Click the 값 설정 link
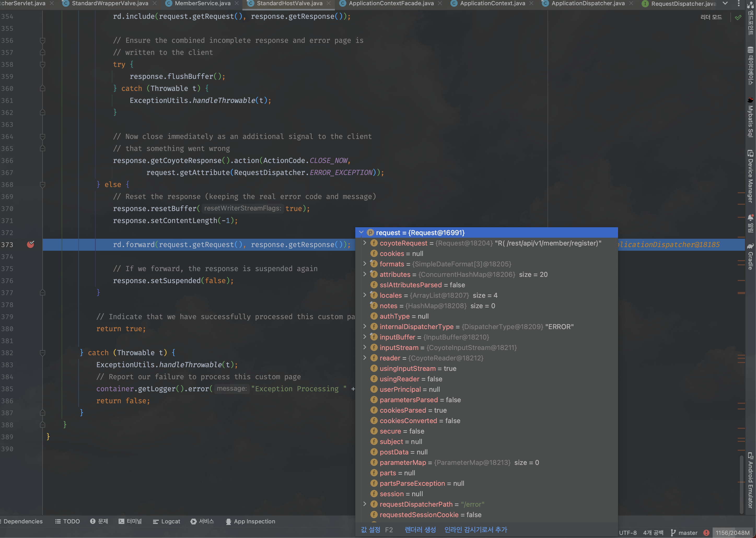 pos(370,529)
